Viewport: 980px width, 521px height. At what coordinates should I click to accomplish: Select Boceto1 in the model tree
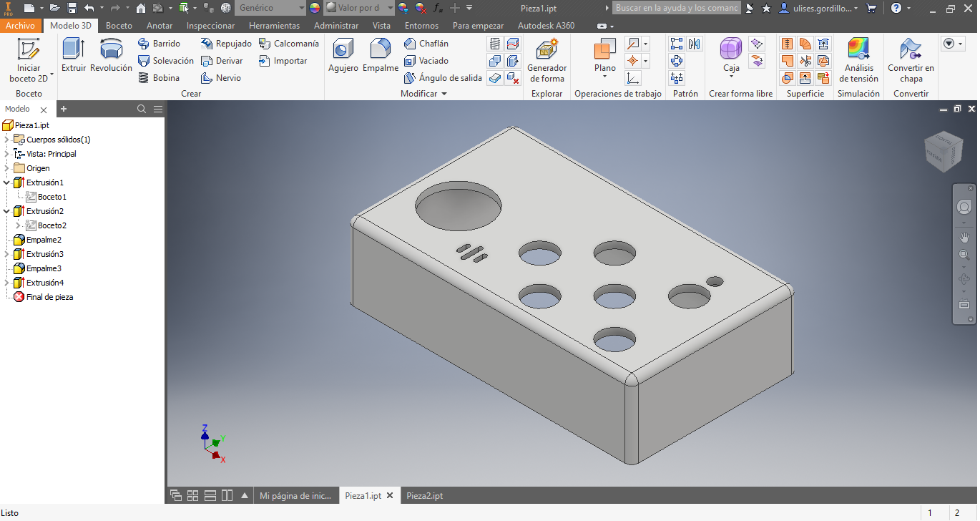[x=52, y=197]
